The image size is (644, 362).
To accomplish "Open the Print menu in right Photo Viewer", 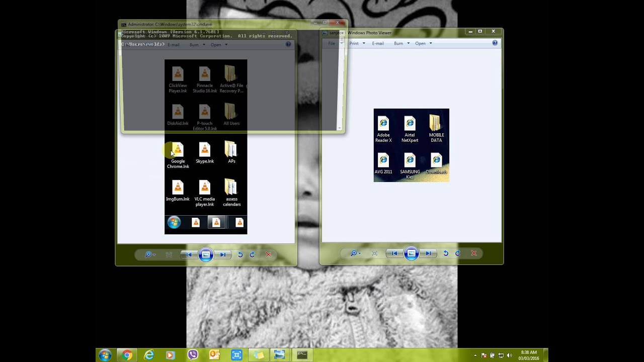I will point(357,43).
